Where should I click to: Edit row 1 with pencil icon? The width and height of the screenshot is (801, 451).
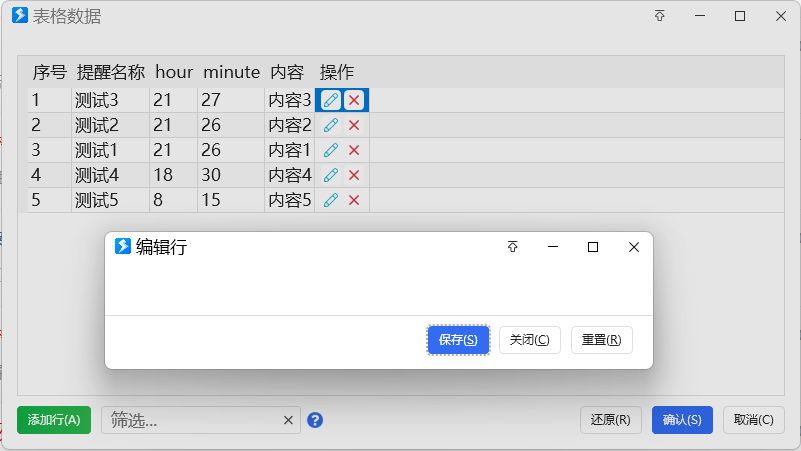pyautogui.click(x=331, y=100)
